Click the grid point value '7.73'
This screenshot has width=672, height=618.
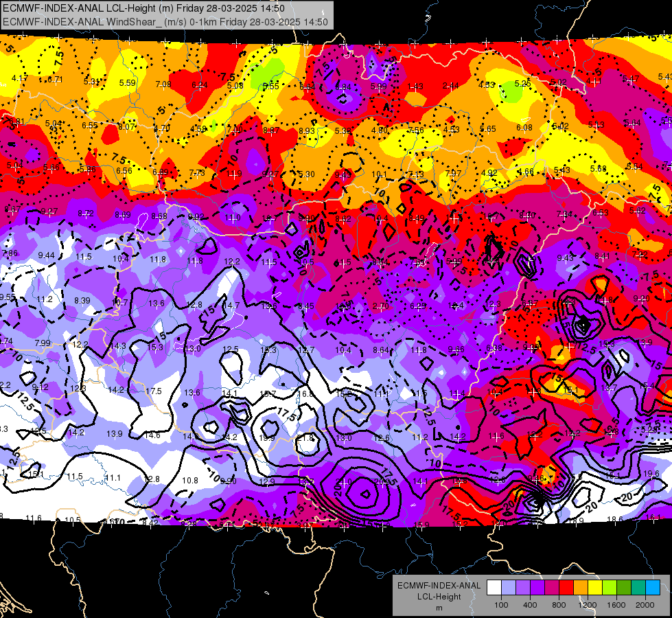coord(197,172)
